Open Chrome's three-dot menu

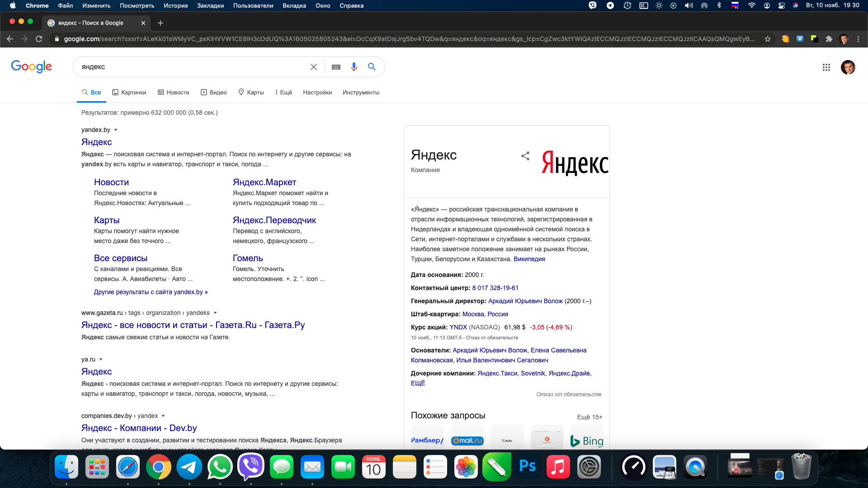[858, 39]
